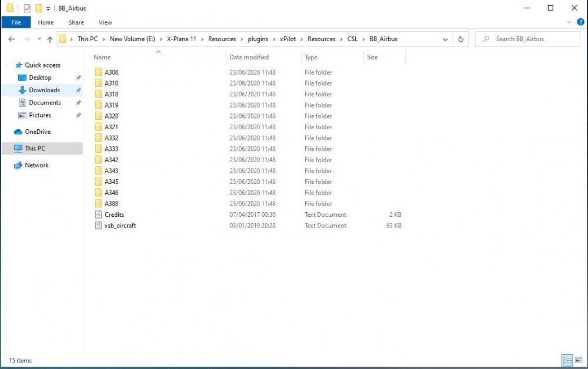Switch to the View ribbon tab

coord(105,22)
